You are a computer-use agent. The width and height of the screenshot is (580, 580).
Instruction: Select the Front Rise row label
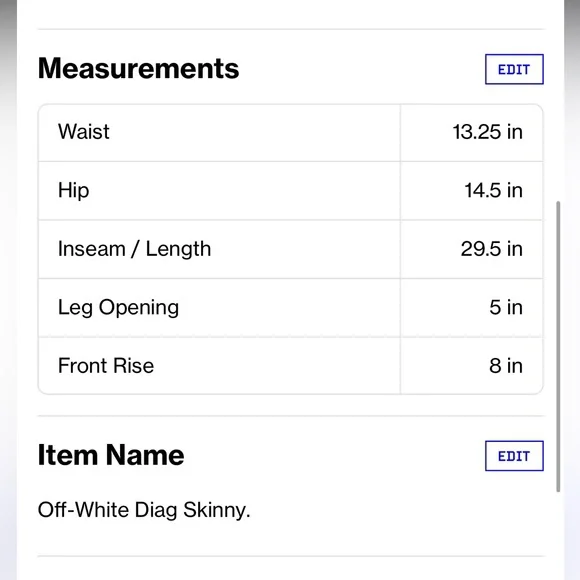pyautogui.click(x=106, y=366)
